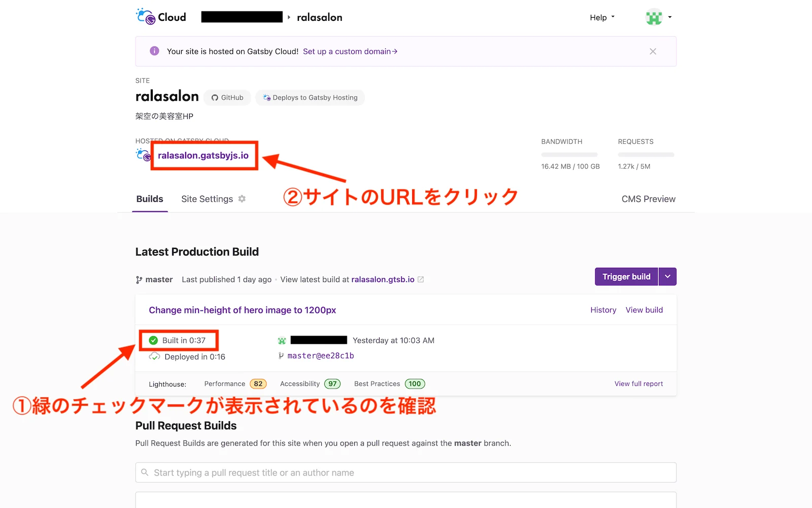
Task: Click the Latest Production Build heading
Action: (x=197, y=252)
